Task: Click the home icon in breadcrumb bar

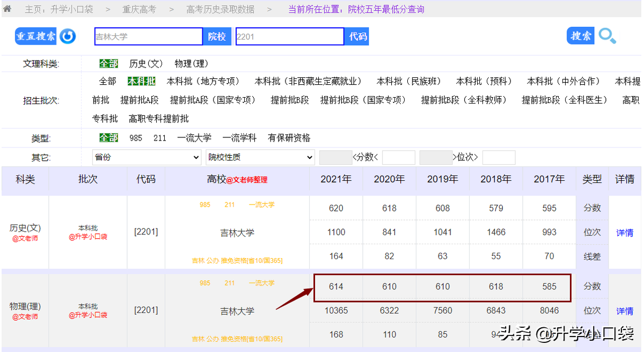Action: 8,9
